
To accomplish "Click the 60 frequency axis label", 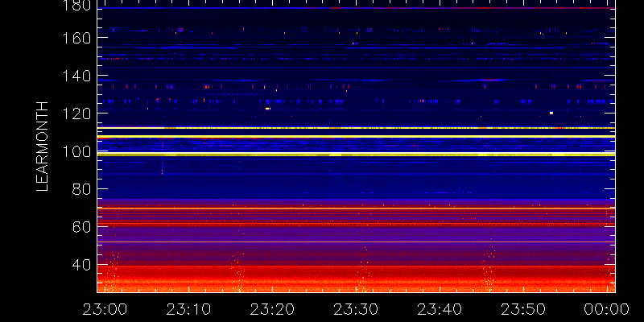I will (81, 227).
